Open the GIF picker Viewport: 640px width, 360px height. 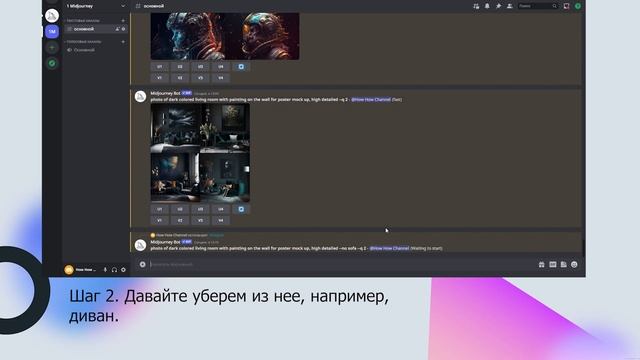(553, 264)
